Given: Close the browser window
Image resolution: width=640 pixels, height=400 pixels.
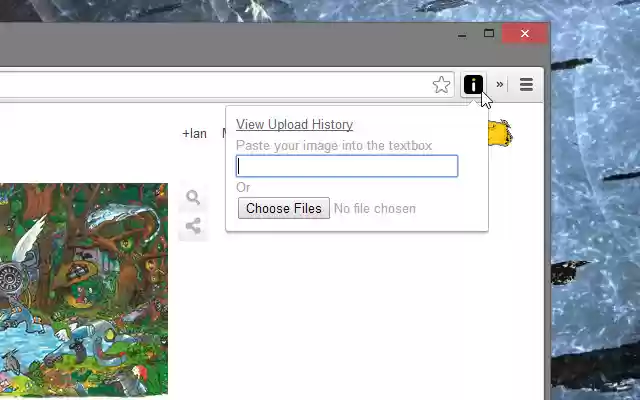Looking at the screenshot, I should coord(524,33).
